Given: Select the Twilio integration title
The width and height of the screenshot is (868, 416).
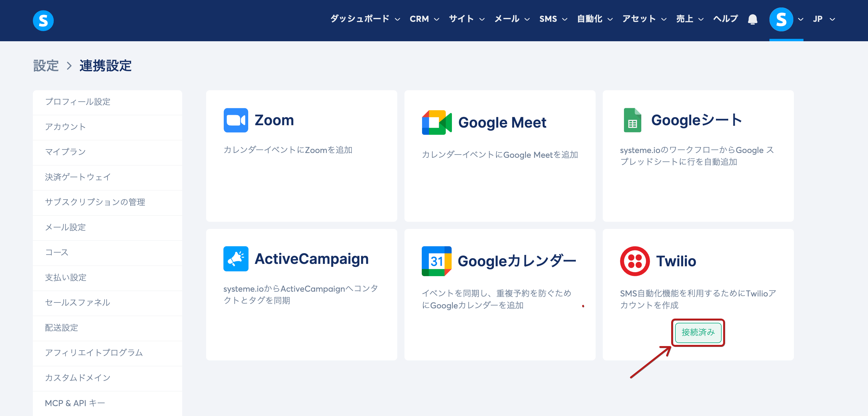Looking at the screenshot, I should (676, 261).
